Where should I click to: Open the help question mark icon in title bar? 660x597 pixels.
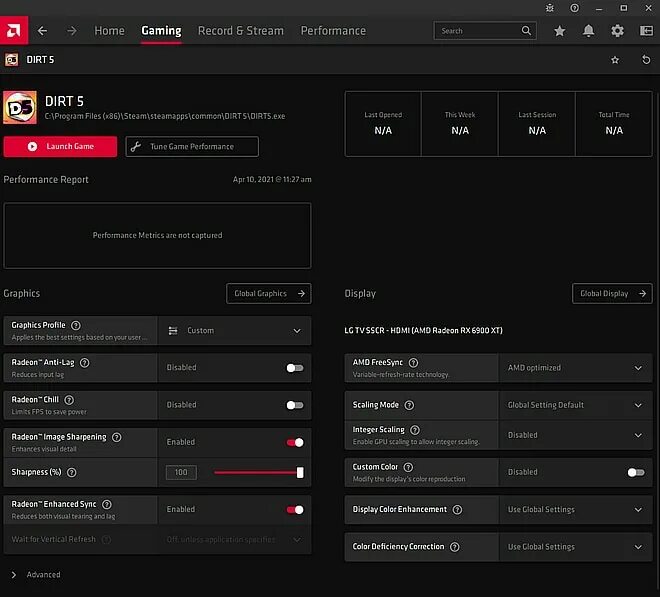pyautogui.click(x=575, y=8)
